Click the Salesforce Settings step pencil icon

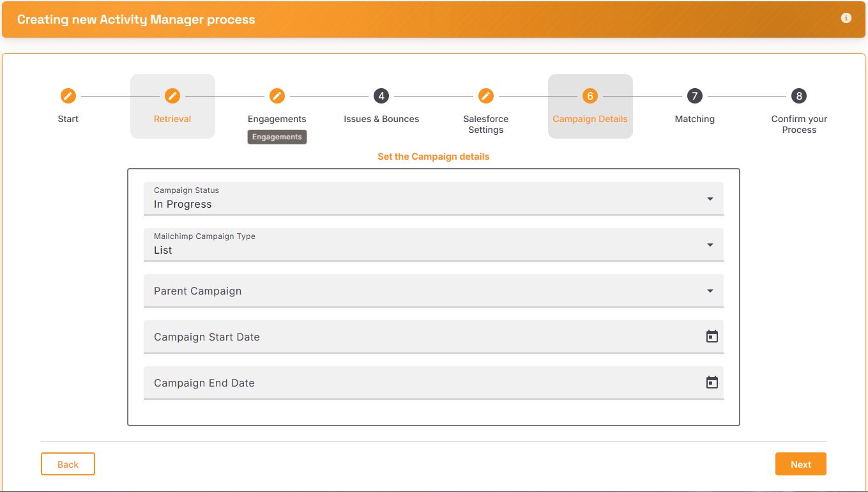pos(486,96)
